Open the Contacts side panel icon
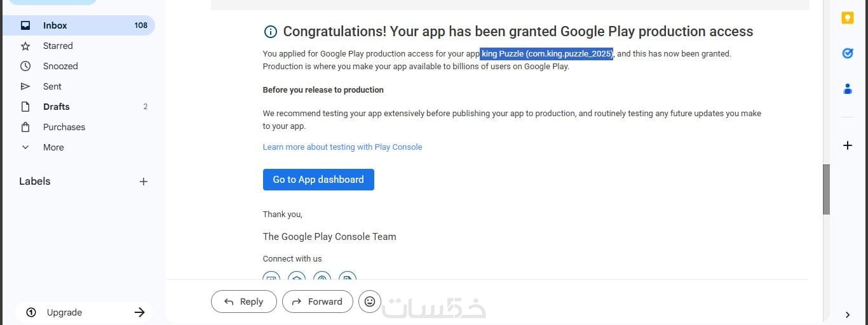 click(847, 89)
